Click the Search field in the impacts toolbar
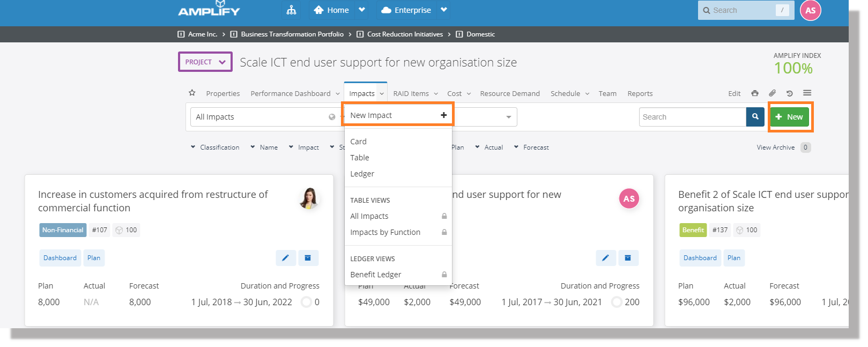Screen dimensions: 868x347 692,117
